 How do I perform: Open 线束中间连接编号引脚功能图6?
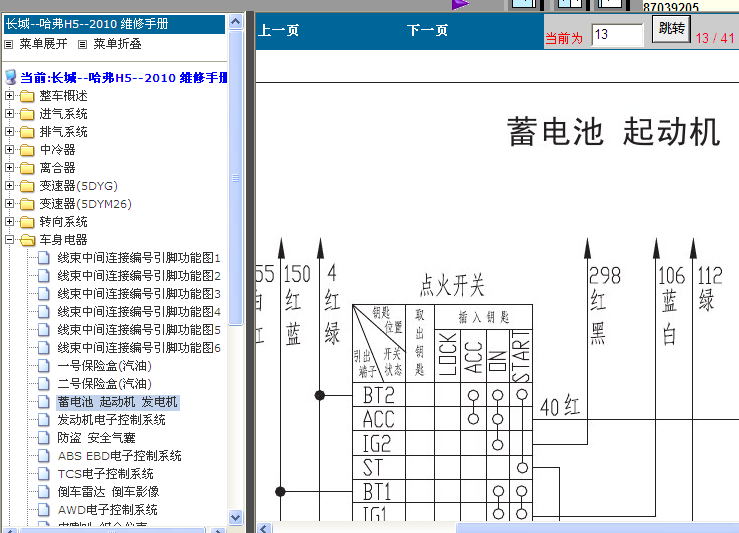139,348
